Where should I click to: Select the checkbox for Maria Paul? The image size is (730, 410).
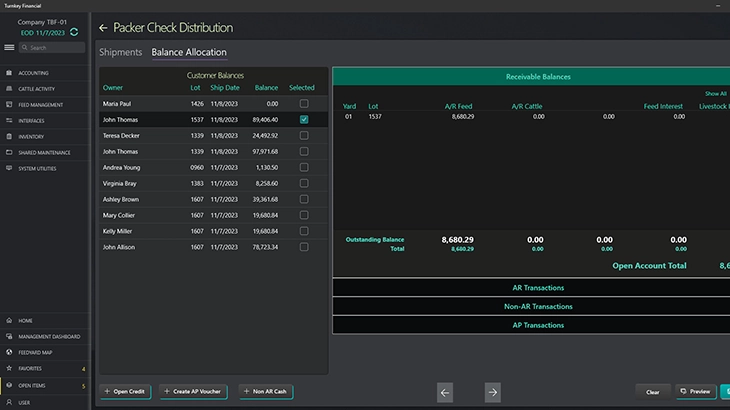304,103
